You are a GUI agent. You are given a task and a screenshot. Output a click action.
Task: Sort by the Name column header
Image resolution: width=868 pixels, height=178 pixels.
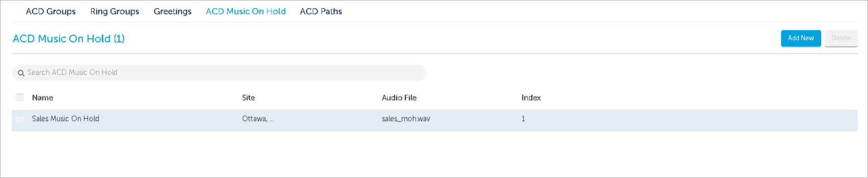click(43, 98)
